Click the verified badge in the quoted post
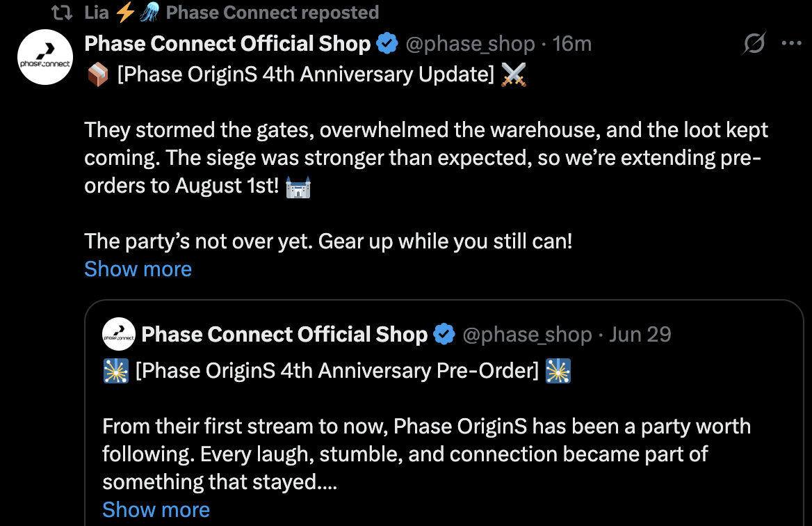 click(x=444, y=335)
